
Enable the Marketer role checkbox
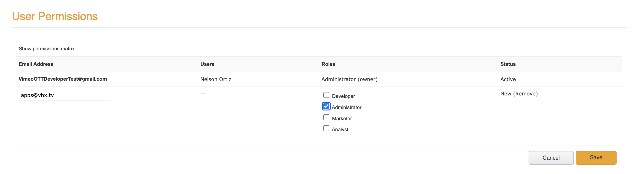click(x=326, y=118)
